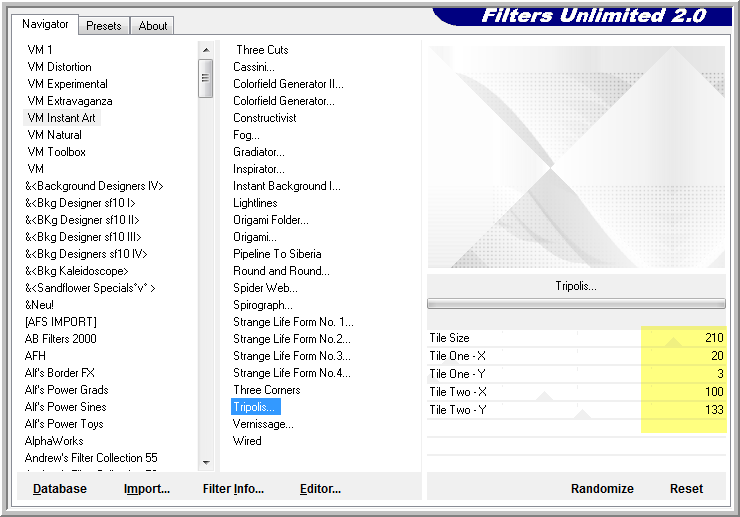Switch to the Presets tab
This screenshot has height=517, width=740.
pos(104,25)
